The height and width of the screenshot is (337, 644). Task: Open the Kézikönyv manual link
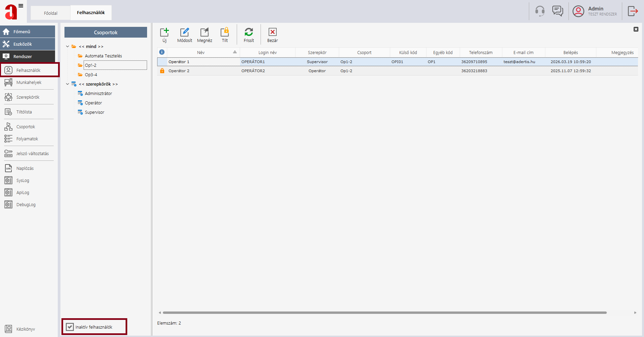coord(26,329)
